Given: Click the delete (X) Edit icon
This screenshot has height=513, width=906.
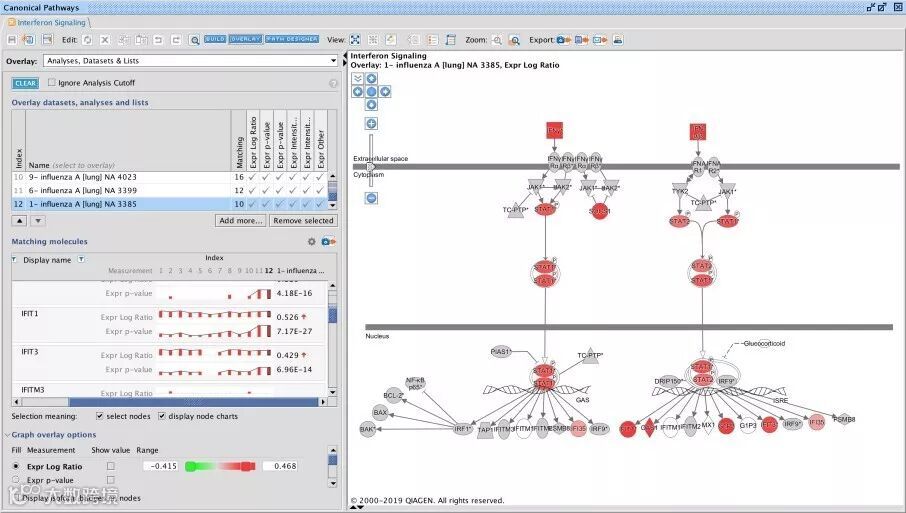Looking at the screenshot, I should coord(105,40).
